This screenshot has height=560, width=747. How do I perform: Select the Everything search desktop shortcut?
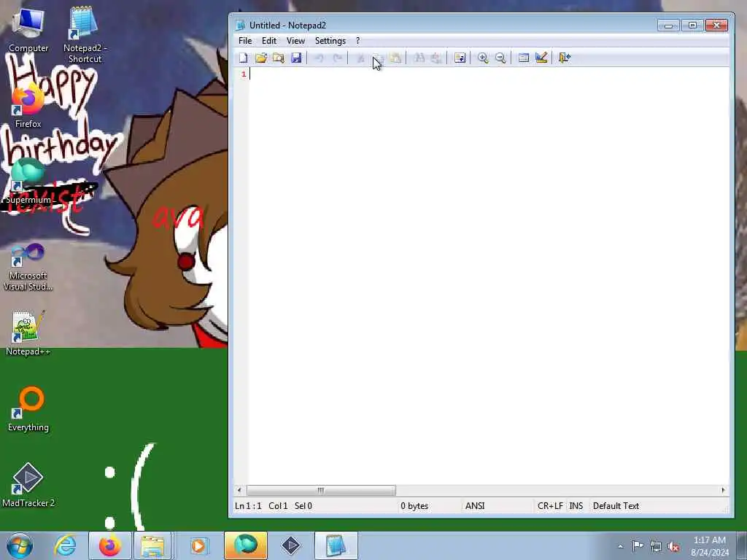[28, 410]
